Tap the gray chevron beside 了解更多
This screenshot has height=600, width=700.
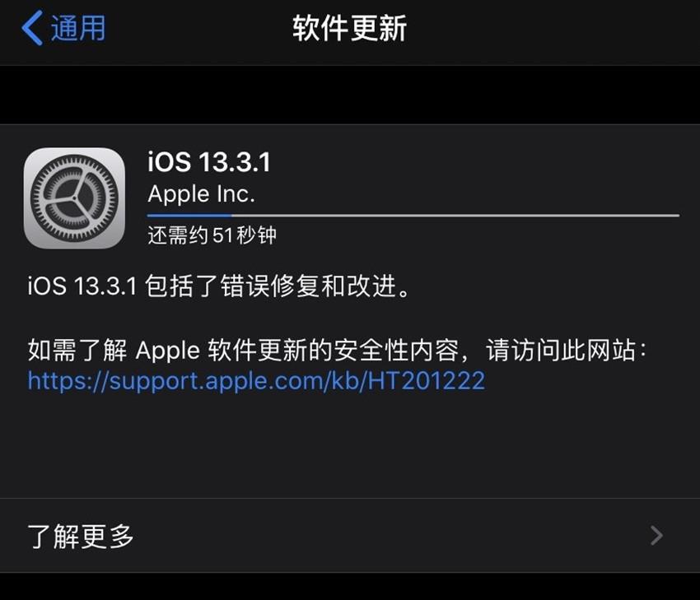click(656, 535)
